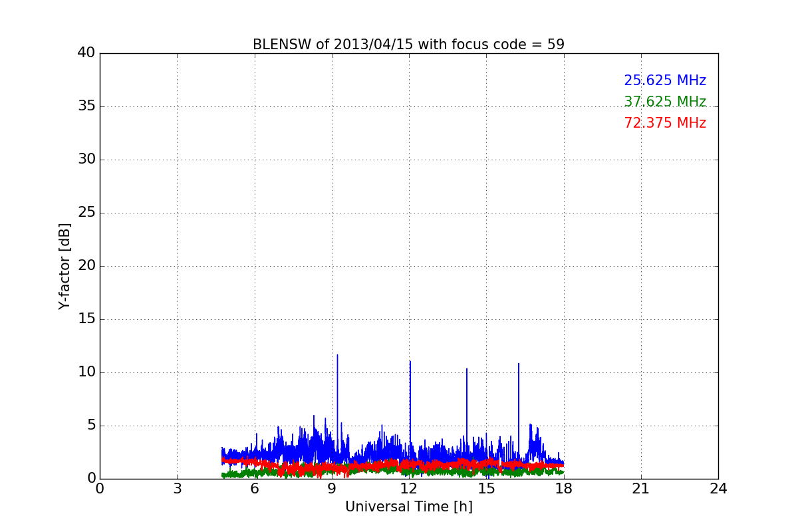Click y-axis tick label '35'
The height and width of the screenshot is (532, 798).
pos(86,106)
